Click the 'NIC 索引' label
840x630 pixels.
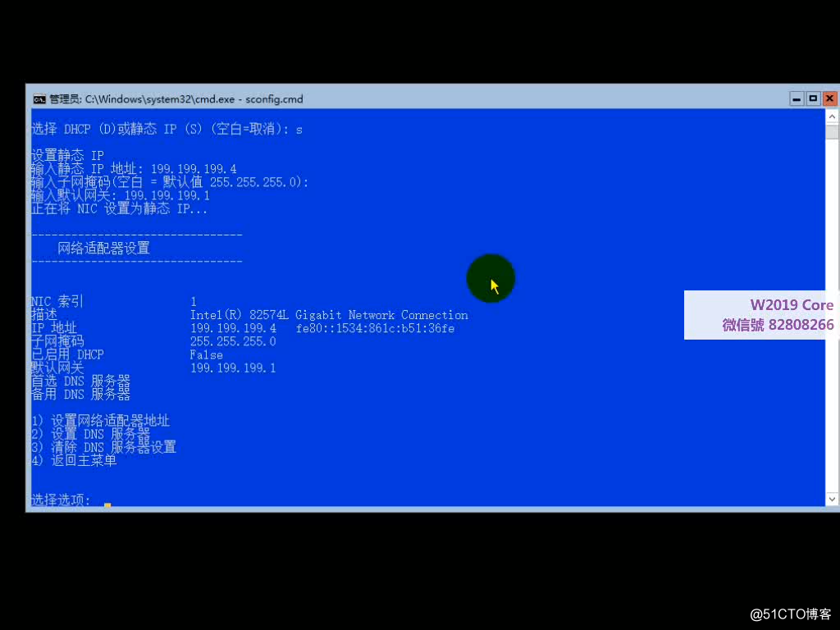click(x=57, y=302)
